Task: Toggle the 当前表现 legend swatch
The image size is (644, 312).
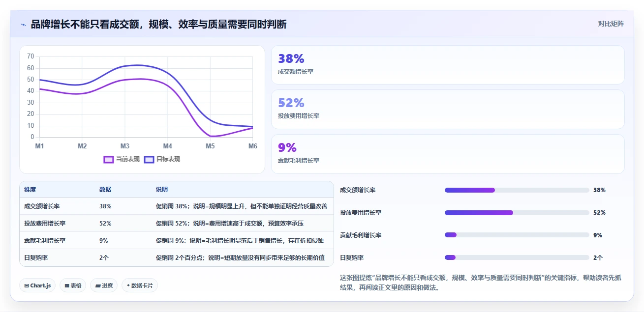Action: coord(108,159)
